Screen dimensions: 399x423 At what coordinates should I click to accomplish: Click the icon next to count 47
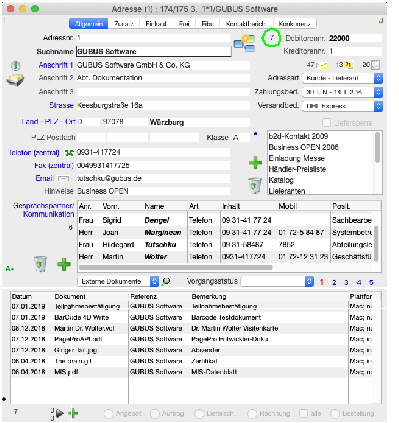(322, 65)
